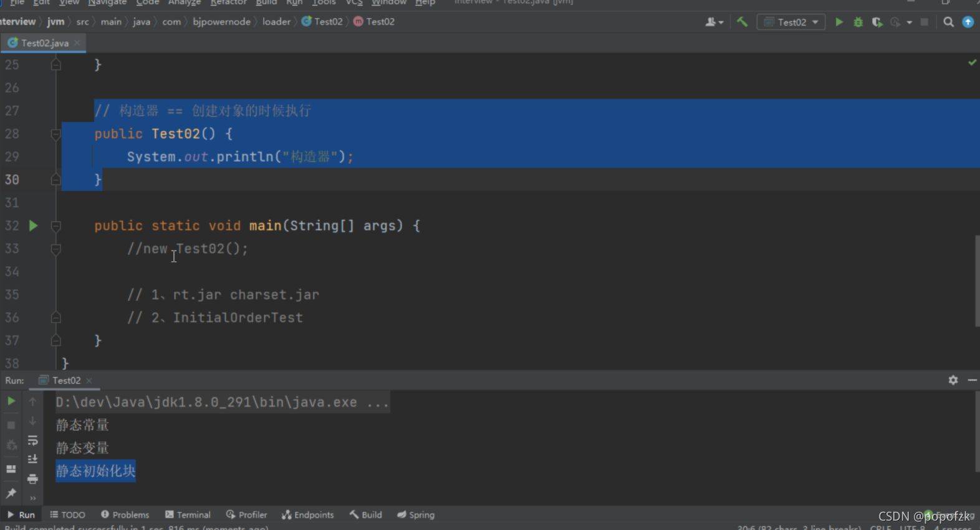The width and height of the screenshot is (980, 530).
Task: Close the Test02 run tab
Action: point(89,380)
